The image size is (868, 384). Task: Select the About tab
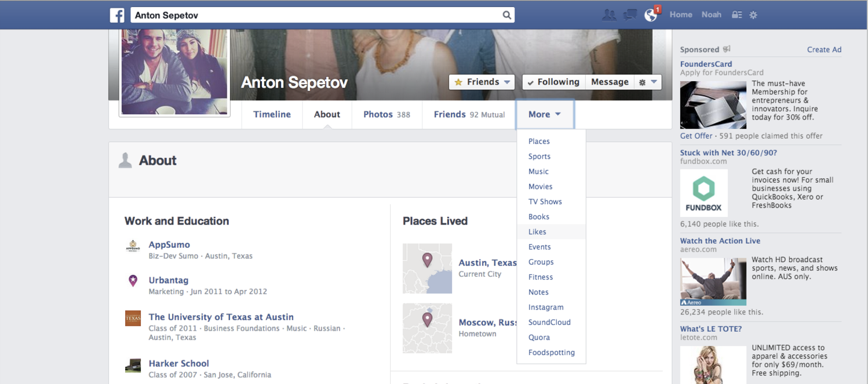(x=327, y=114)
